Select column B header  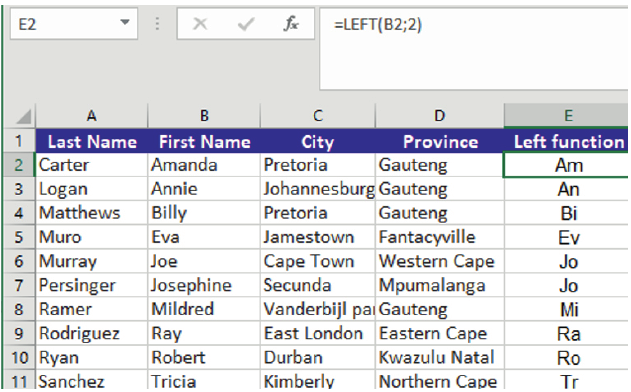pyautogui.click(x=204, y=116)
